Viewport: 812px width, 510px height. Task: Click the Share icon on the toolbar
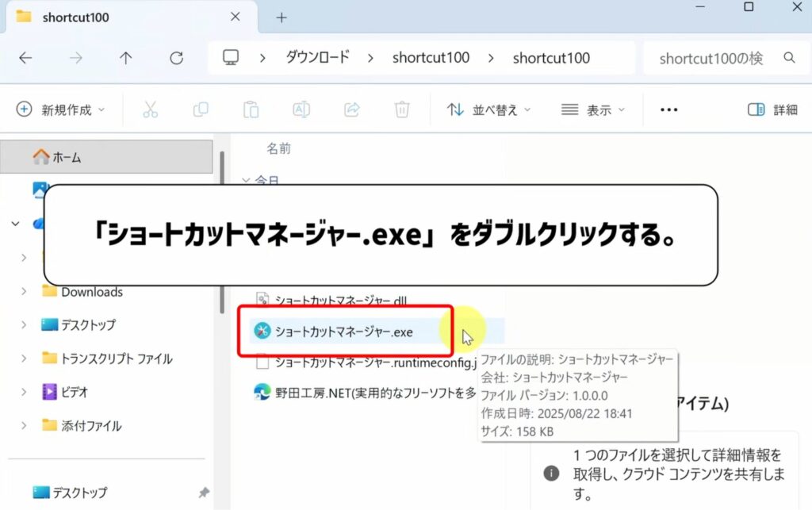351,109
